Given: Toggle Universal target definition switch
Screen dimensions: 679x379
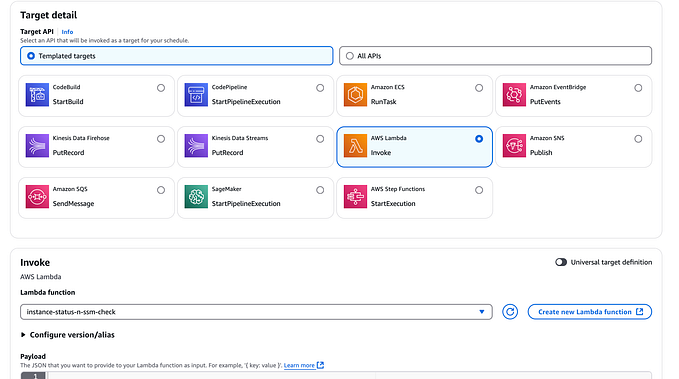Looking at the screenshot, I should [561, 262].
